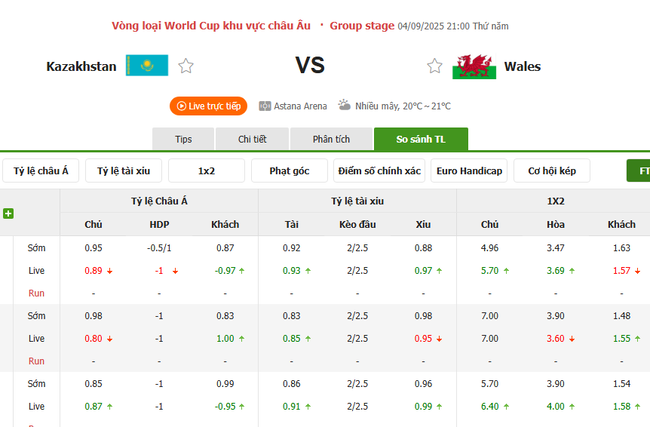Expand rows with the green plus icon

tap(8, 213)
